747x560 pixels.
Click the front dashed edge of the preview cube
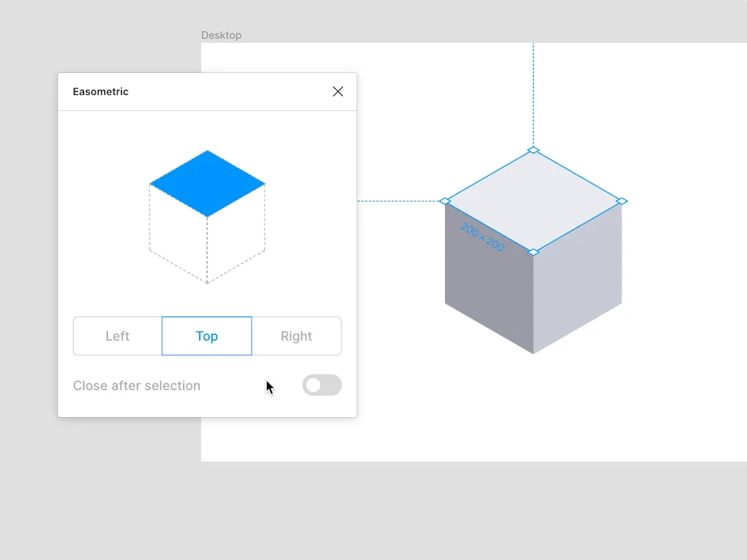[207, 248]
